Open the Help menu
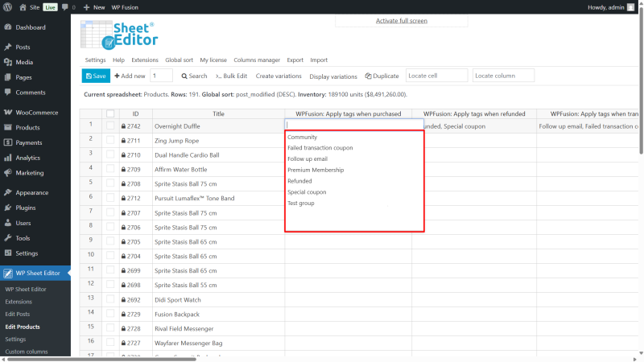This screenshot has width=644, height=362. (x=118, y=60)
